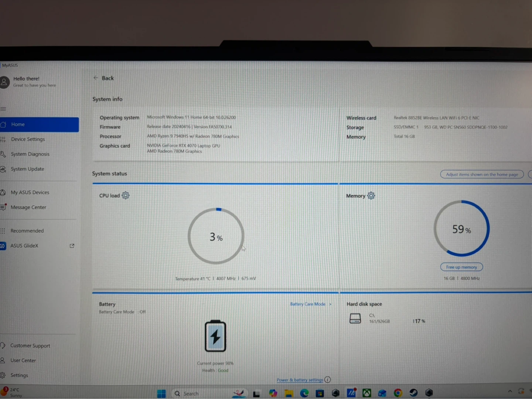Click the Temperature 41 °C reading
The image size is (532, 399).
[192, 279]
